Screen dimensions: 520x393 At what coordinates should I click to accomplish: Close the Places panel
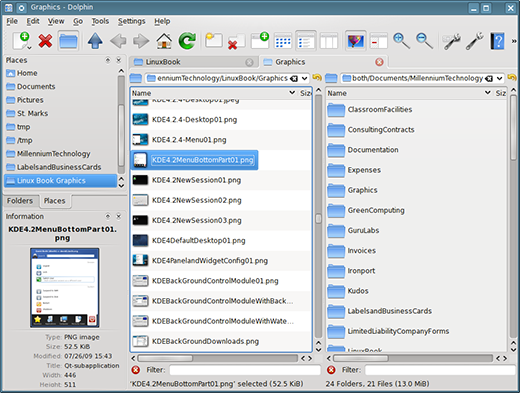(119, 60)
